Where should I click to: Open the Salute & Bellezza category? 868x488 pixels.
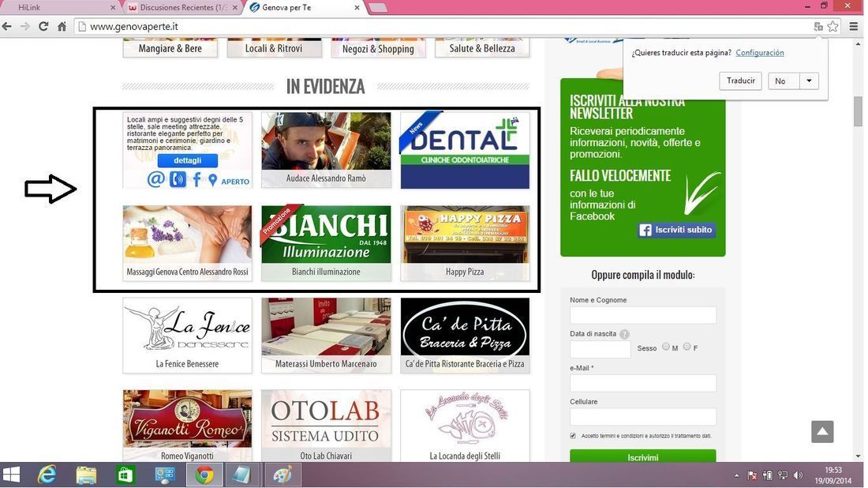[482, 47]
